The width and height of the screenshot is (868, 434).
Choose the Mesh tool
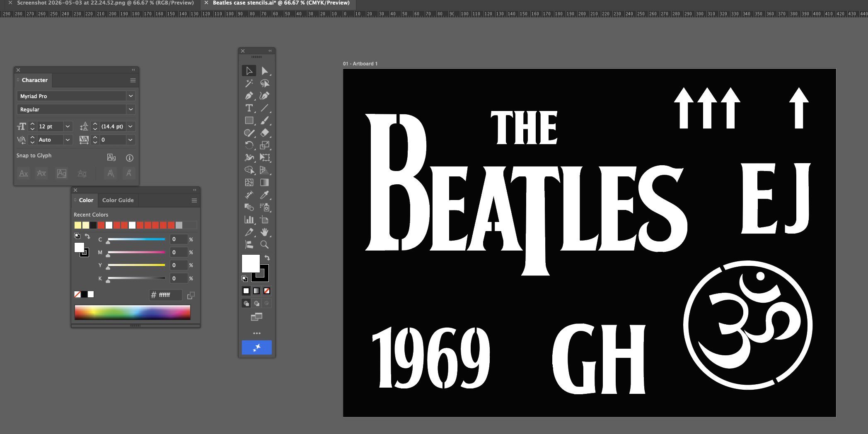tap(249, 183)
